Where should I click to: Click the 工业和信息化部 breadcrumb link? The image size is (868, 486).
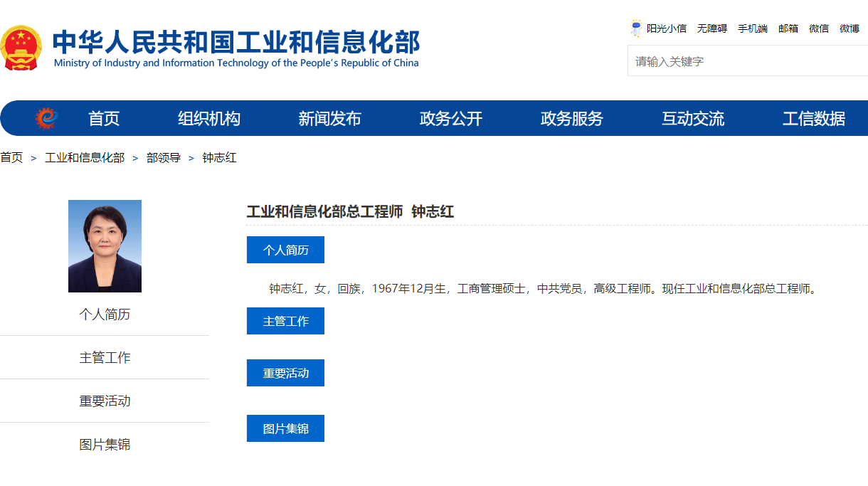pos(85,158)
